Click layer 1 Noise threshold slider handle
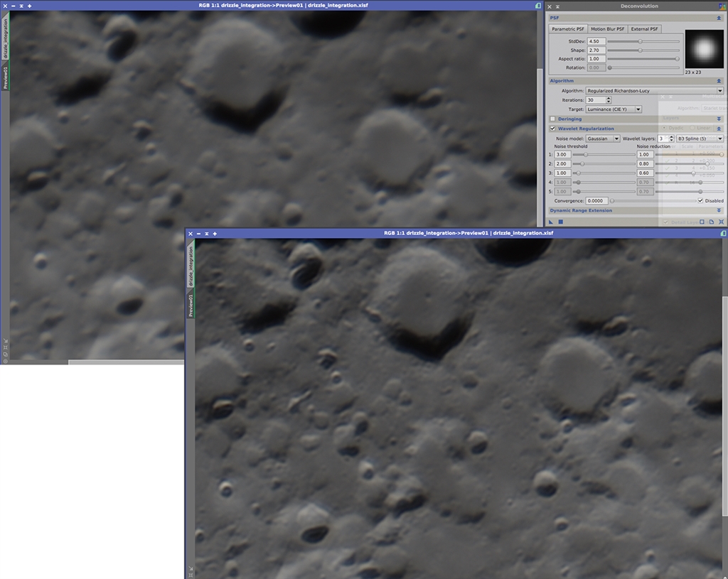 586,154
